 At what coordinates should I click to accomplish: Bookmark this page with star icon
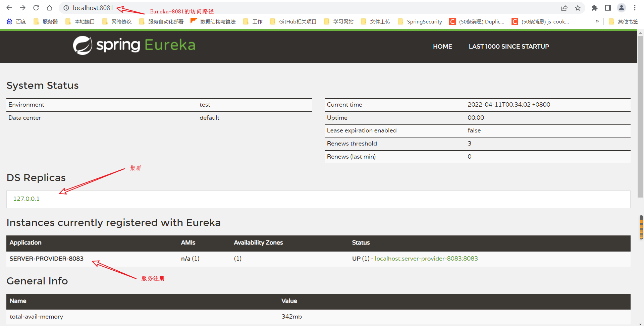click(578, 8)
